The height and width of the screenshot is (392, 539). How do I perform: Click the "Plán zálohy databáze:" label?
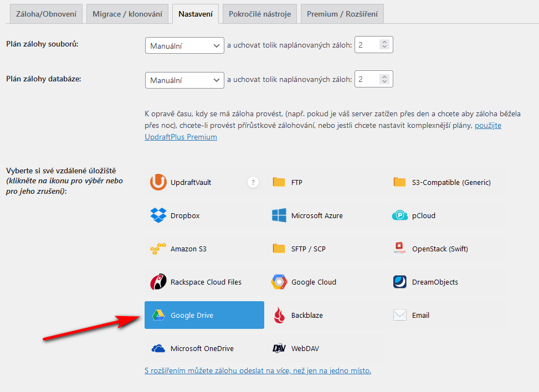tap(44, 79)
